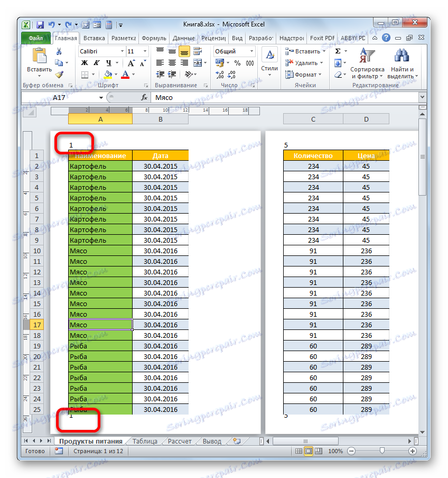Click the fill color bucket icon
The image size is (448, 478).
point(108,75)
